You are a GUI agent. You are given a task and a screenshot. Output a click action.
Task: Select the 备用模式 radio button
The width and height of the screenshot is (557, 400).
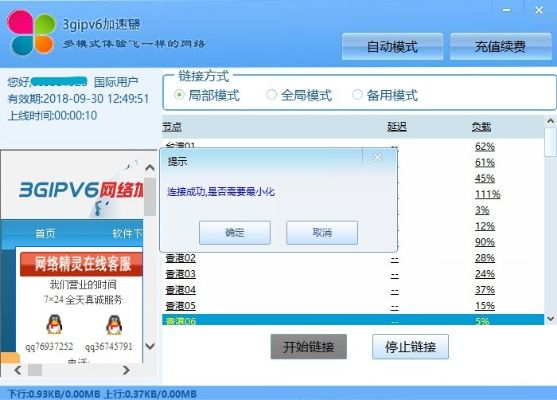(x=357, y=95)
